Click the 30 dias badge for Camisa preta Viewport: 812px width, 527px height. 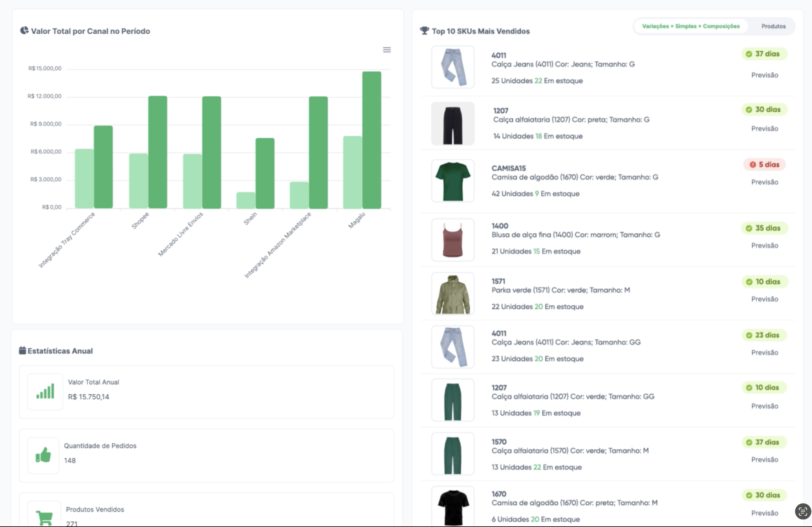(764, 495)
